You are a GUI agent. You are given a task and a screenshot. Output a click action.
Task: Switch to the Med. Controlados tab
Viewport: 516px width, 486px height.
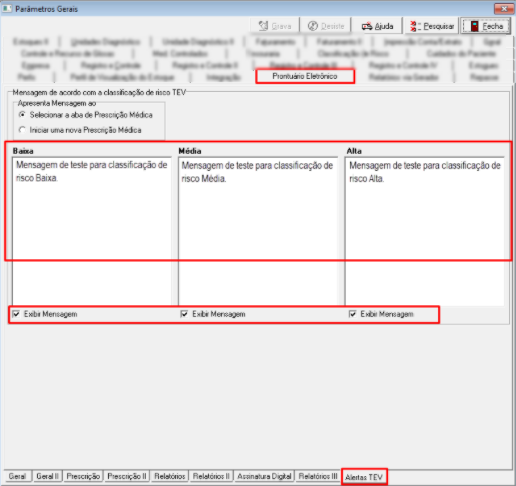click(180, 54)
